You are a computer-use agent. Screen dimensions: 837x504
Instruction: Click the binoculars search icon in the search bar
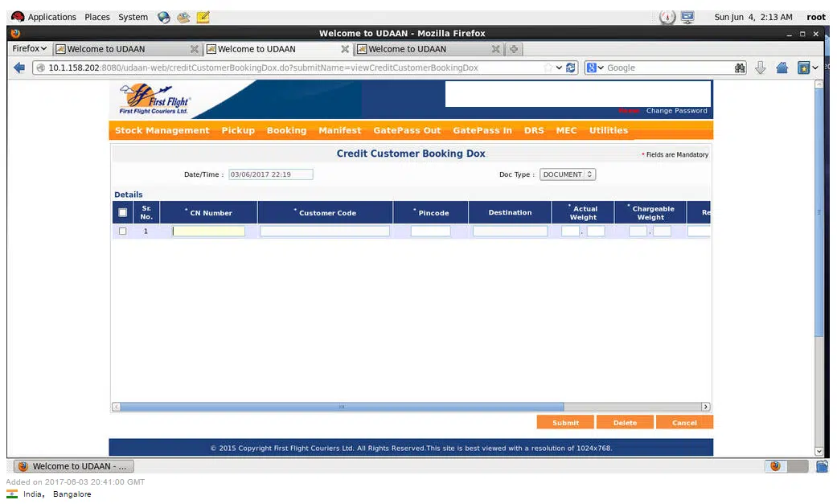click(740, 68)
